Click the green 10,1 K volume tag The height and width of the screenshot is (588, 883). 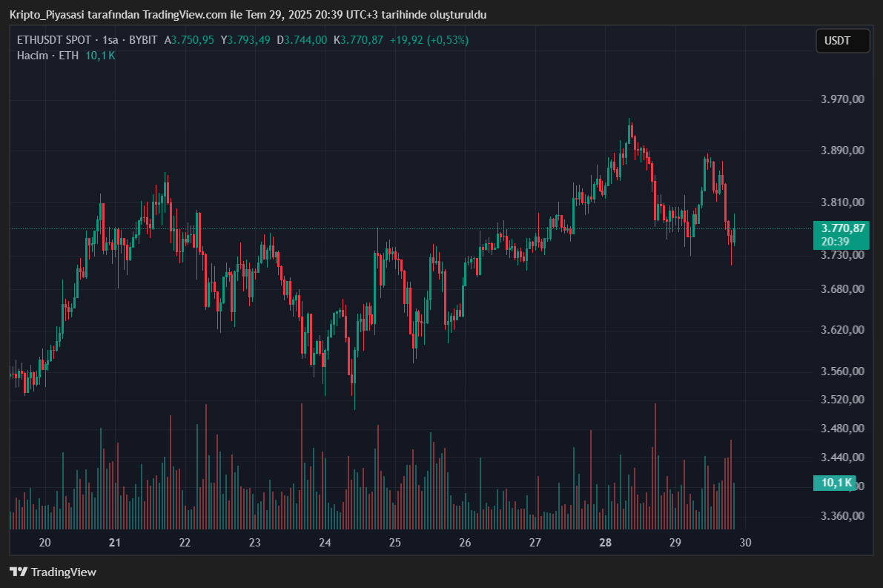tap(835, 483)
